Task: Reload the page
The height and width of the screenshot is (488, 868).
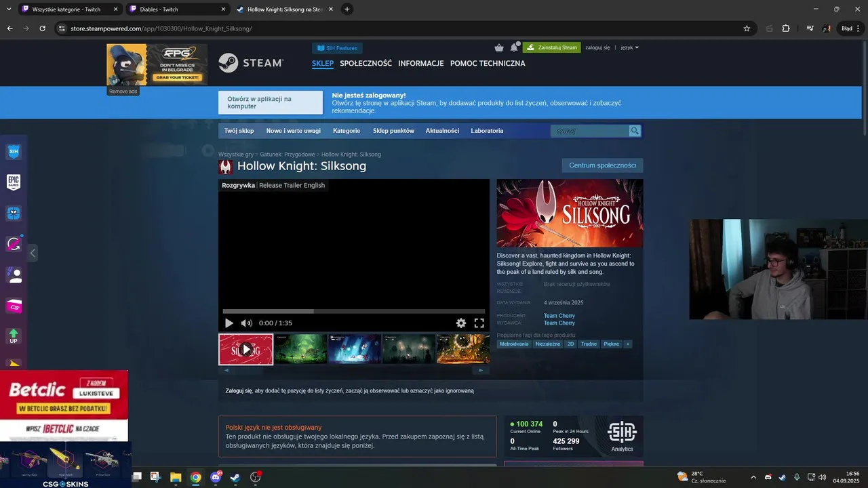Action: tap(42, 28)
